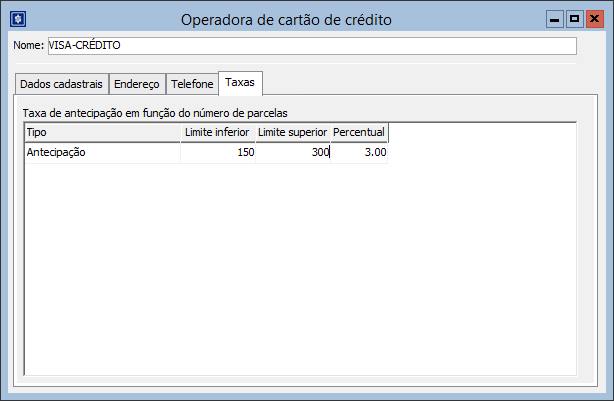
Task: Click the Percentual column header
Action: click(x=359, y=132)
